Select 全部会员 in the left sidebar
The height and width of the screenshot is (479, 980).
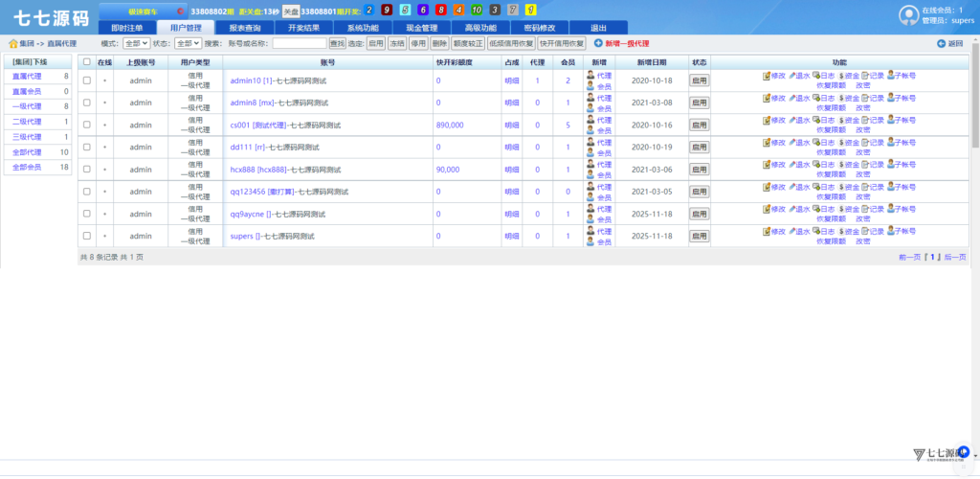(27, 167)
